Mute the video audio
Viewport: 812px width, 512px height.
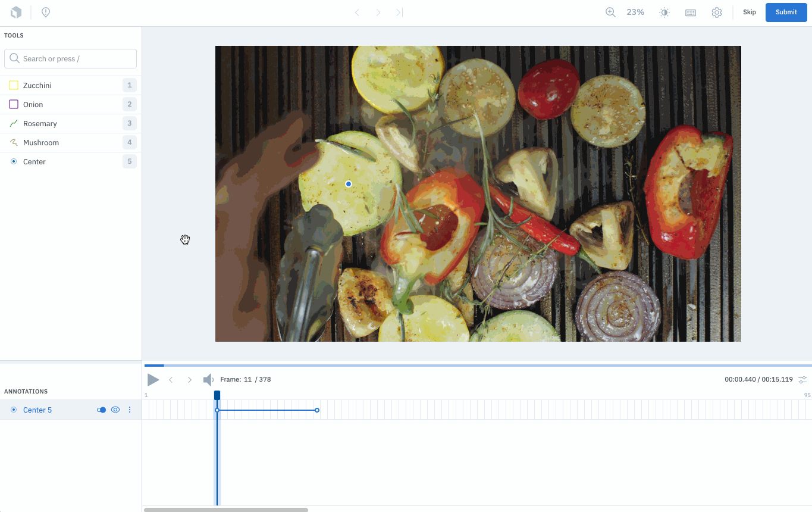(x=208, y=379)
